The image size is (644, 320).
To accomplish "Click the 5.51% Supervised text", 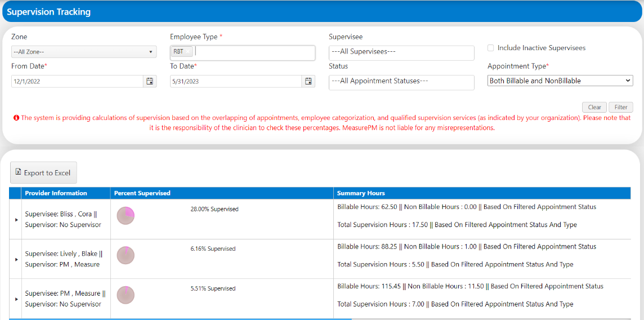I will click(213, 288).
